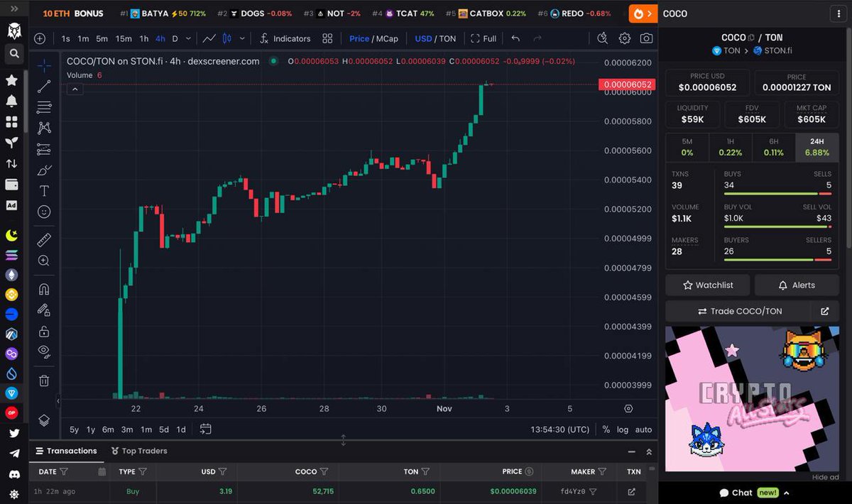This screenshot has width=852, height=504.
Task: Toggle USD / TON chart currency
Action: [x=435, y=38]
